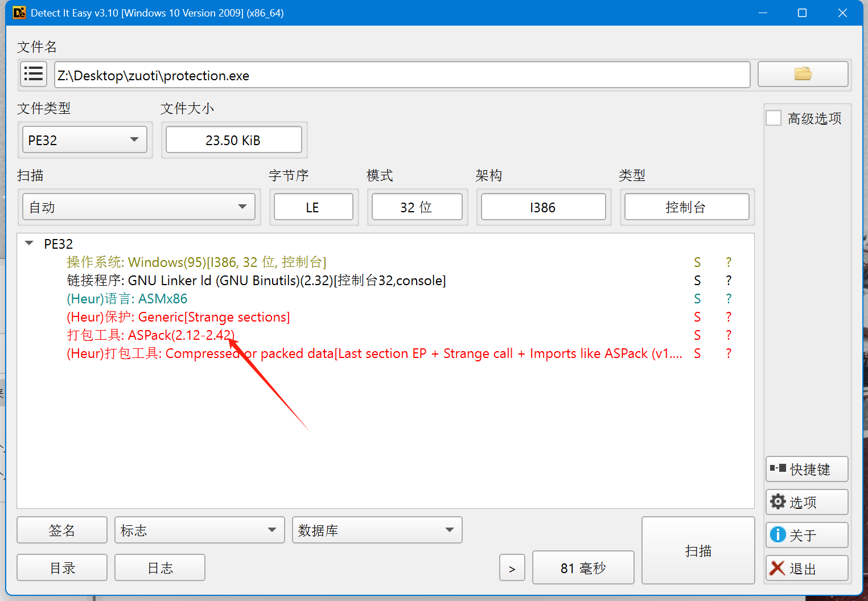
Task: Open the 自动 scan mode dropdown
Action: 139,207
